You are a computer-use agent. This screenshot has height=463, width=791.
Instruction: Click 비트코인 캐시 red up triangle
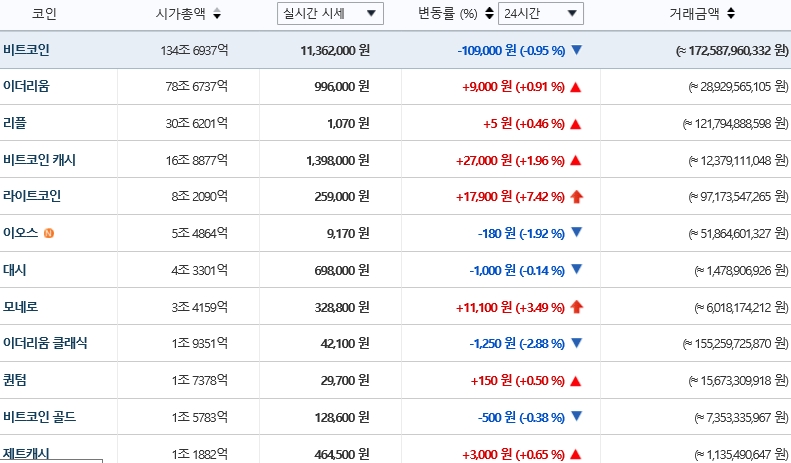pos(576,161)
